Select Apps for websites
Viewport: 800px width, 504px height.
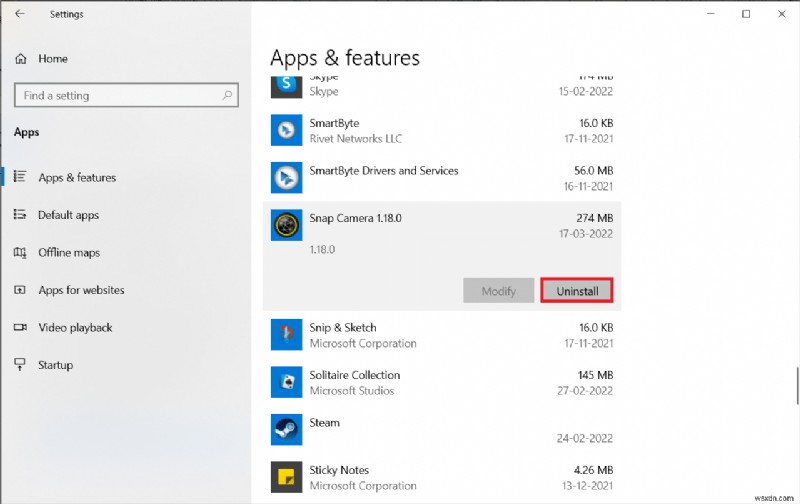coord(81,290)
